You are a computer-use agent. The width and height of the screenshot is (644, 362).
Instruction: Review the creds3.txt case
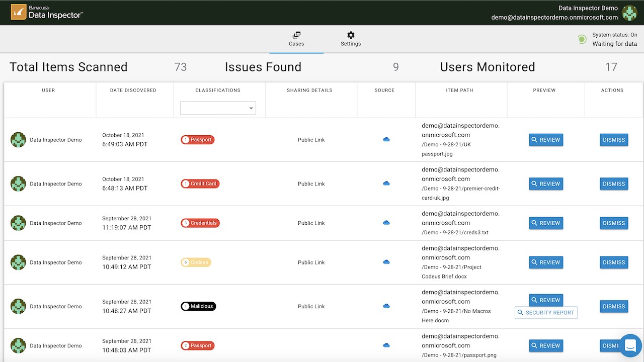tap(546, 223)
